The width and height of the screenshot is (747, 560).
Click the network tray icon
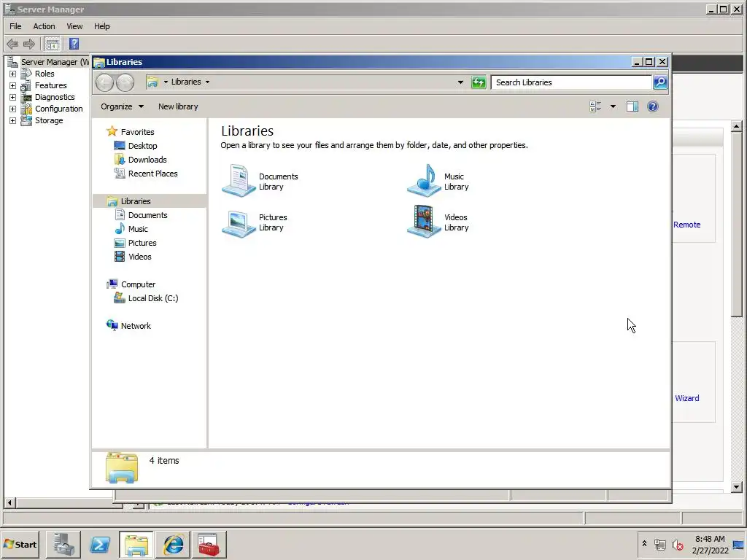click(659, 544)
